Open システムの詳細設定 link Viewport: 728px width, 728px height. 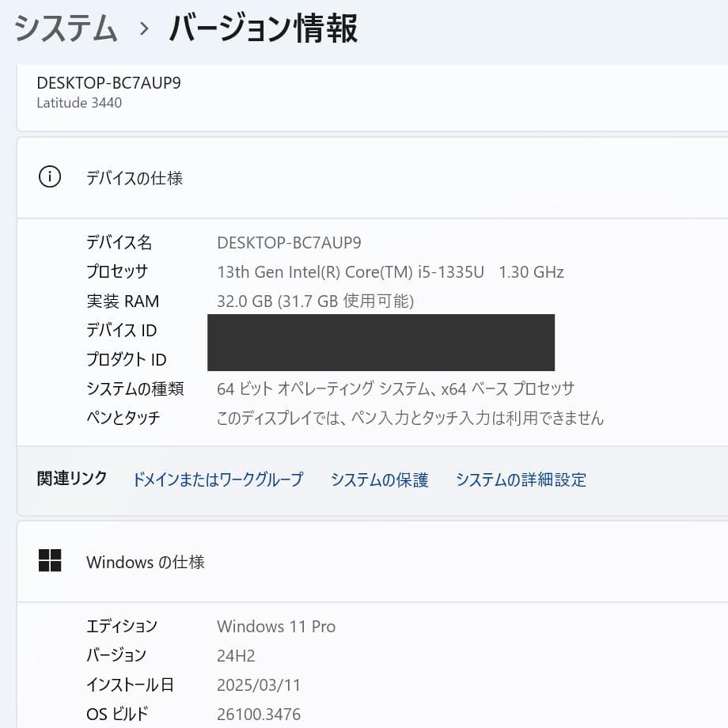(521, 480)
